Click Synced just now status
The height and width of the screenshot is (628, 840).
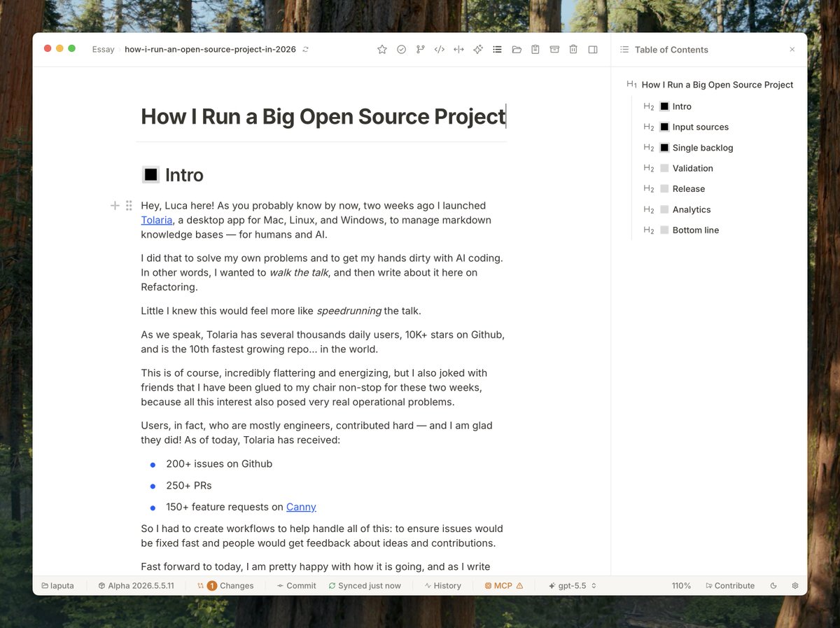pos(365,585)
